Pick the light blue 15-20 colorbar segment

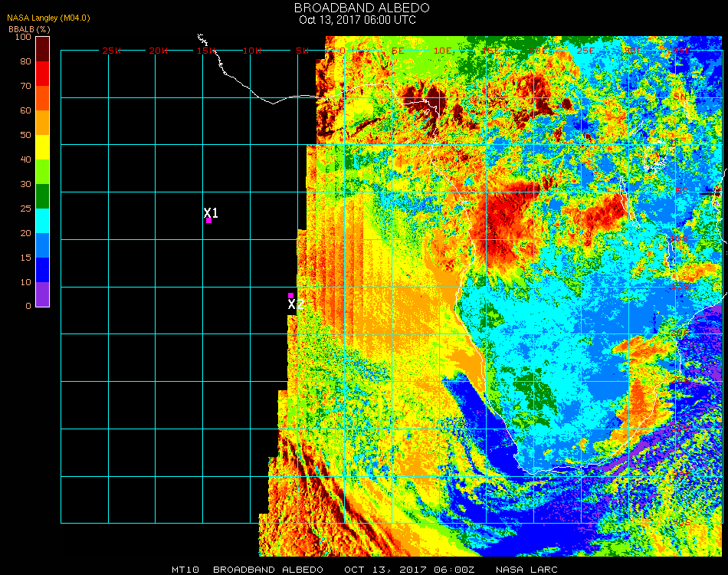pyautogui.click(x=43, y=245)
